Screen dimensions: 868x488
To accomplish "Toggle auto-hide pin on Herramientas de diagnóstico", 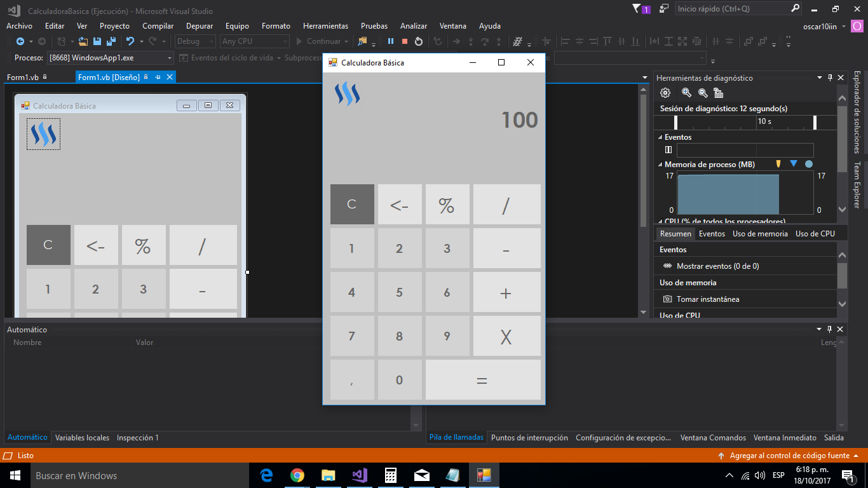I will point(830,78).
